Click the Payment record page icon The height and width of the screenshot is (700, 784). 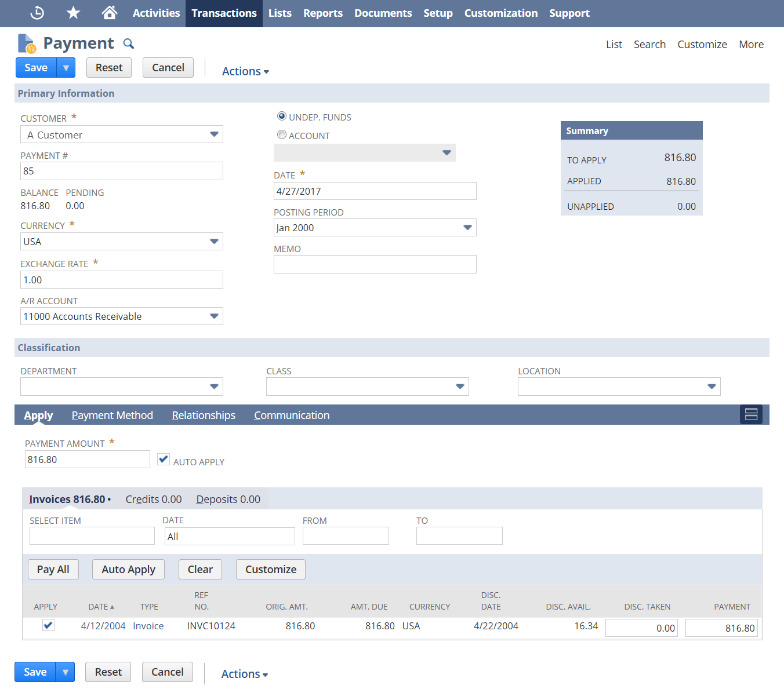[27, 43]
